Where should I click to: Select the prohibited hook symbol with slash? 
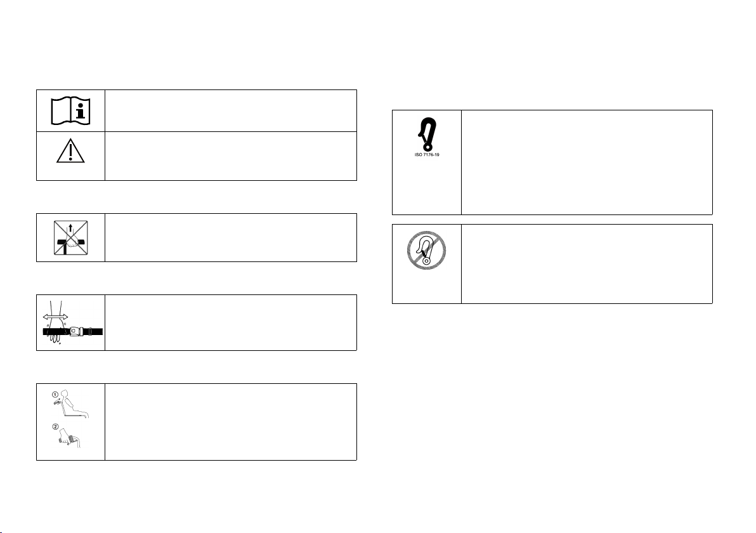pos(426,251)
